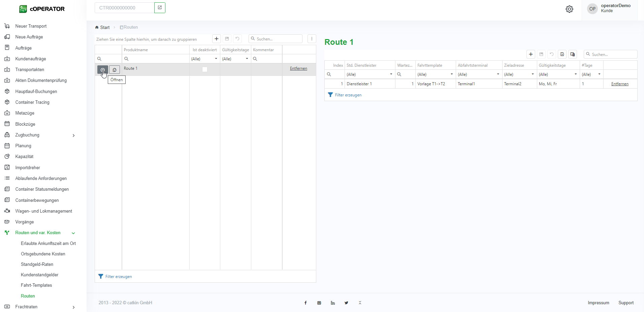Click the CTR0000000000 container number field
Image resolution: width=644 pixels, height=312 pixels.
[124, 8]
